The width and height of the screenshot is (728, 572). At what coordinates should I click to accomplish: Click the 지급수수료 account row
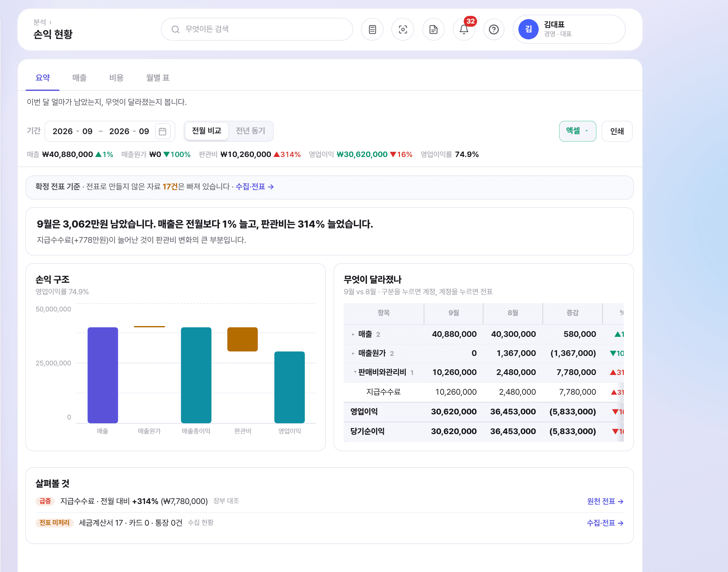pyautogui.click(x=484, y=392)
